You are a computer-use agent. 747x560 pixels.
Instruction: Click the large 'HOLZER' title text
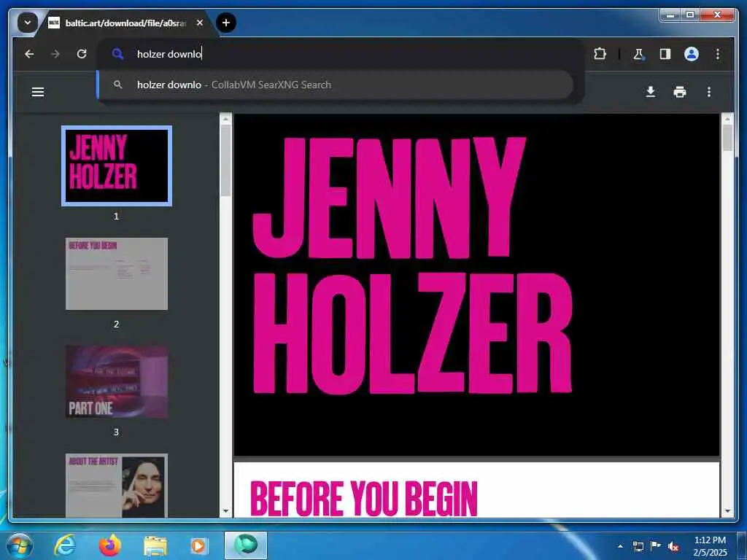pyautogui.click(x=412, y=333)
